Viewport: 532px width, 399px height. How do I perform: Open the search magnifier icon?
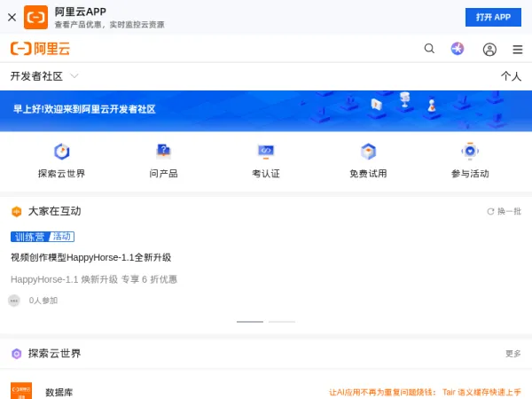429,49
